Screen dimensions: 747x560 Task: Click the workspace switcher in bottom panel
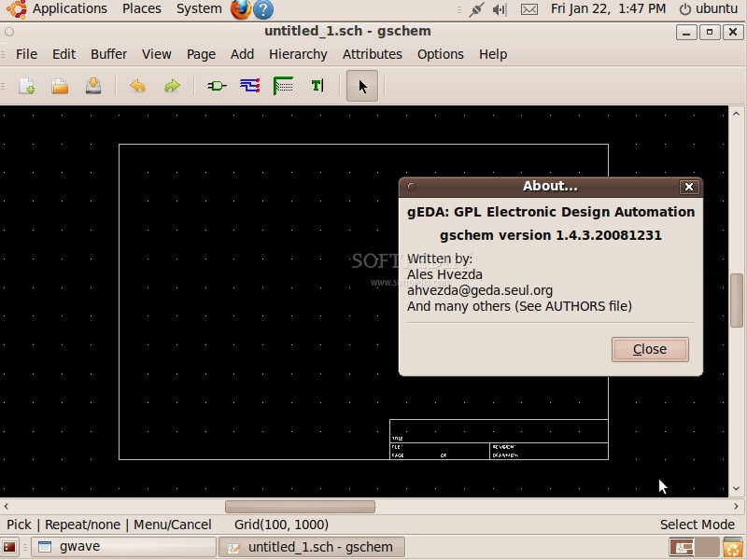pos(694,547)
